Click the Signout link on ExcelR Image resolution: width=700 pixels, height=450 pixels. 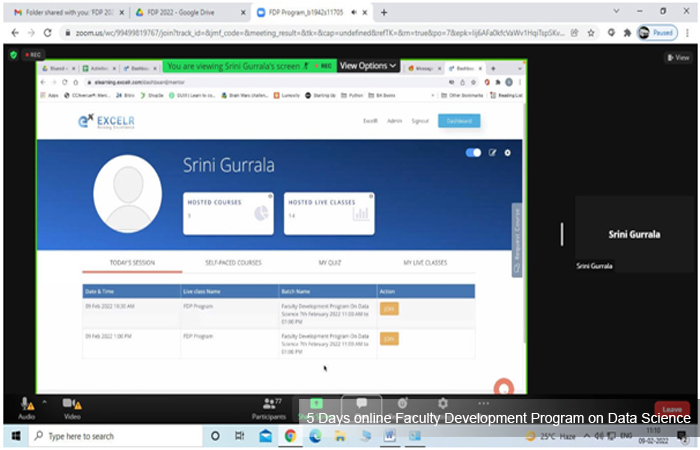click(420, 121)
